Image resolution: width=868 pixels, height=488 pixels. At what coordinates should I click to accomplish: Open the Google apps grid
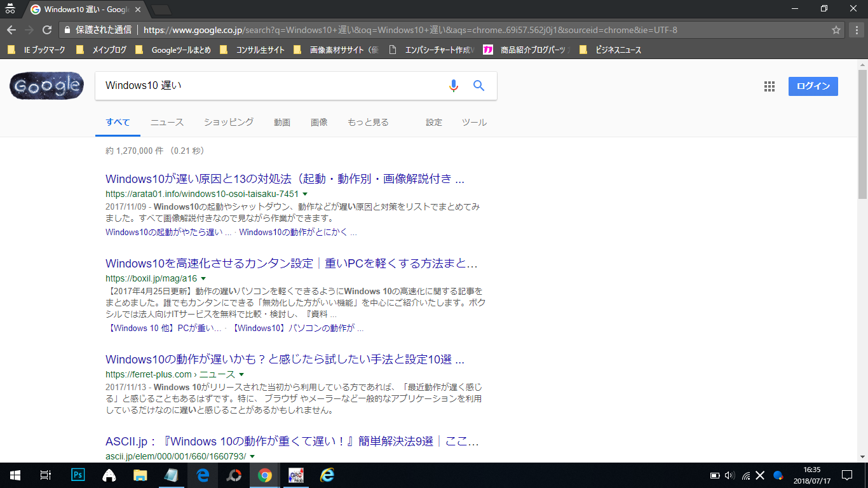(x=769, y=86)
